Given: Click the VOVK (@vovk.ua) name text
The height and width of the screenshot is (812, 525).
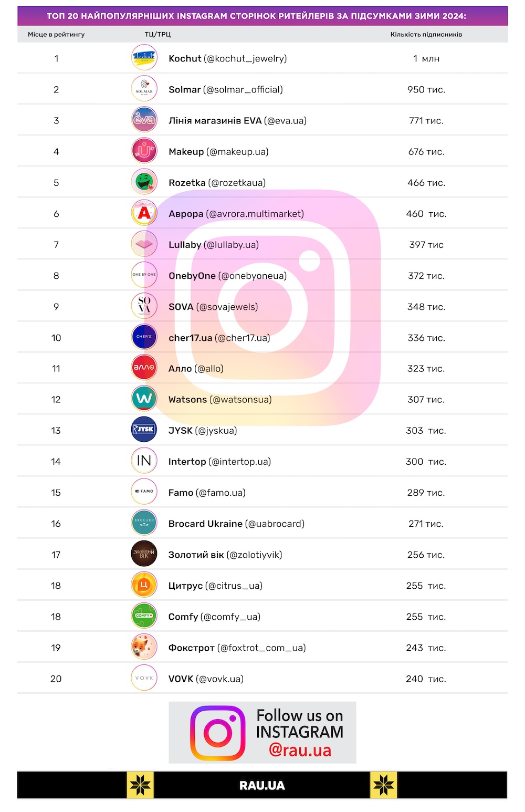Looking at the screenshot, I should pos(206,679).
